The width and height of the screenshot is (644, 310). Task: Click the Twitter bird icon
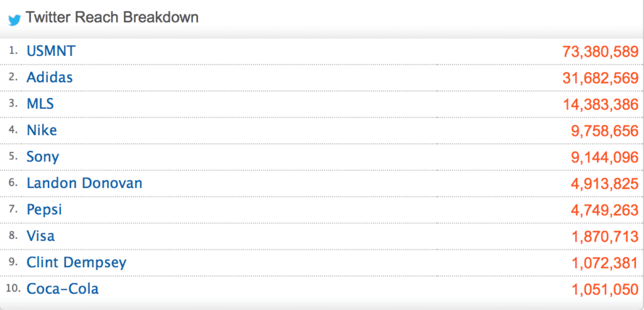[x=14, y=20]
